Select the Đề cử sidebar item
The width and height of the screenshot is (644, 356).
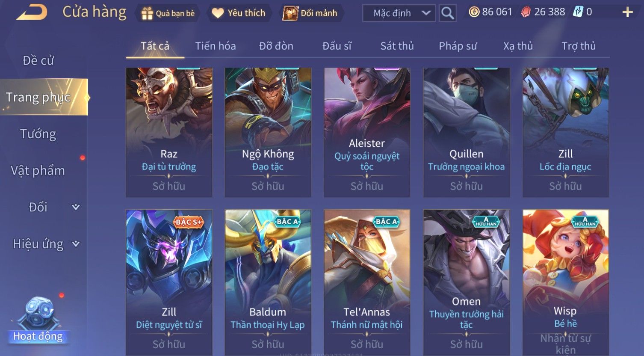pyautogui.click(x=38, y=60)
